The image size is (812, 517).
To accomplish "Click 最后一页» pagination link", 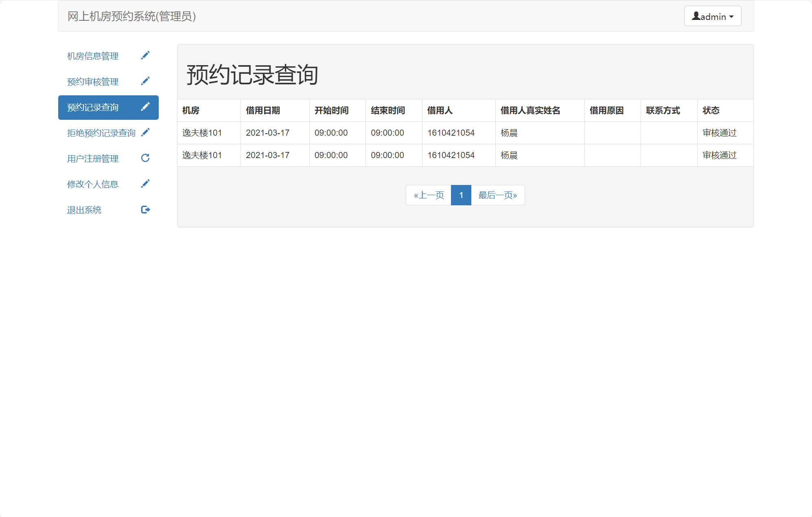I will (x=497, y=195).
